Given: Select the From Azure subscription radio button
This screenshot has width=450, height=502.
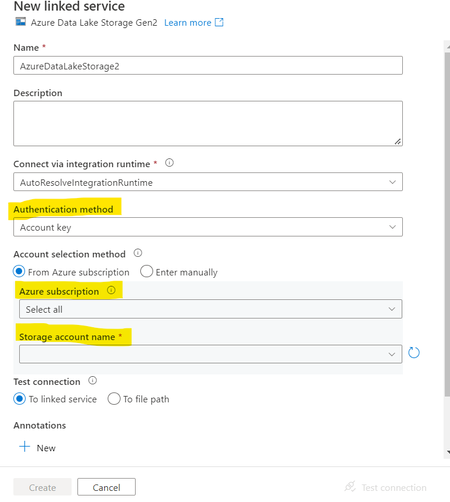Looking at the screenshot, I should (x=19, y=271).
